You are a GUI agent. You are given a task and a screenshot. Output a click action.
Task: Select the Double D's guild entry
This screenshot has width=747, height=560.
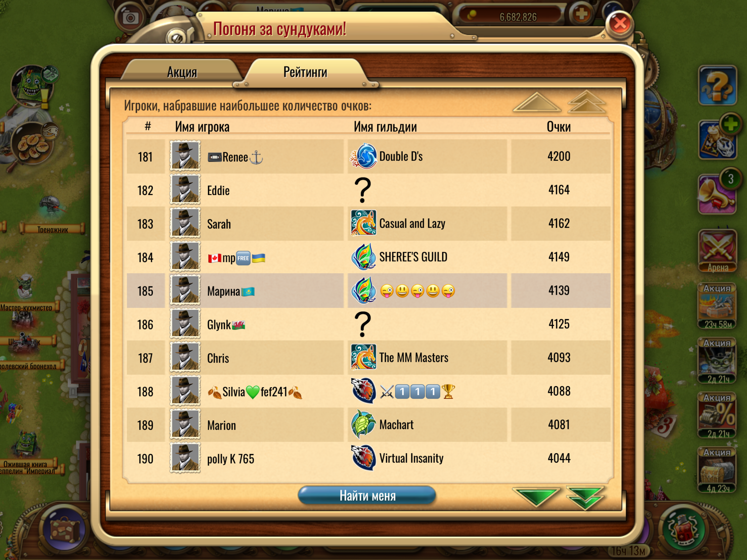pos(427,157)
